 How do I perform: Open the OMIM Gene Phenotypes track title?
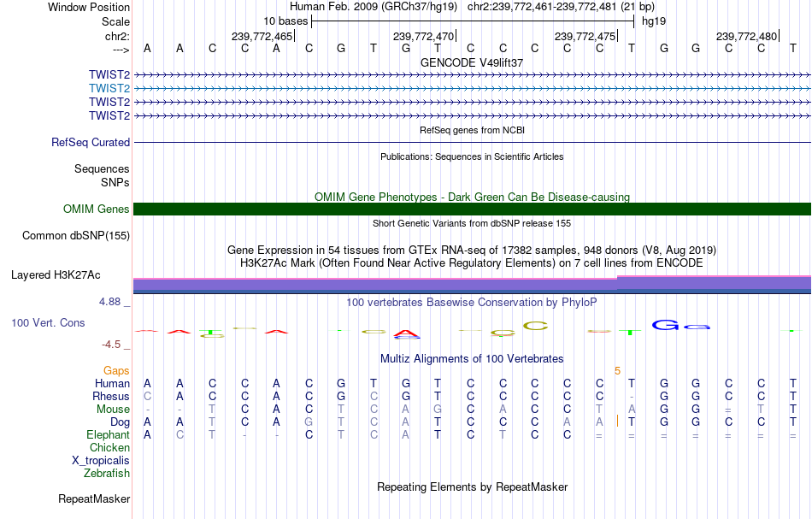pyautogui.click(x=472, y=197)
